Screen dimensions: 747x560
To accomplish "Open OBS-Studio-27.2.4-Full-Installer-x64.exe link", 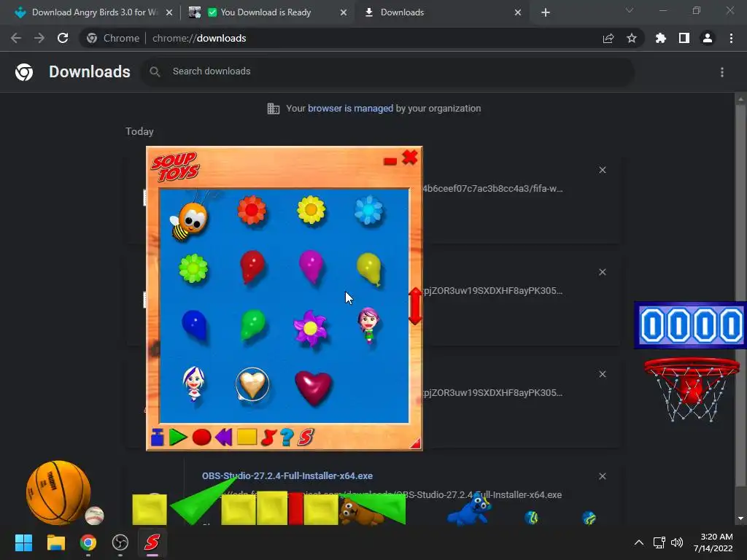I will (x=287, y=475).
